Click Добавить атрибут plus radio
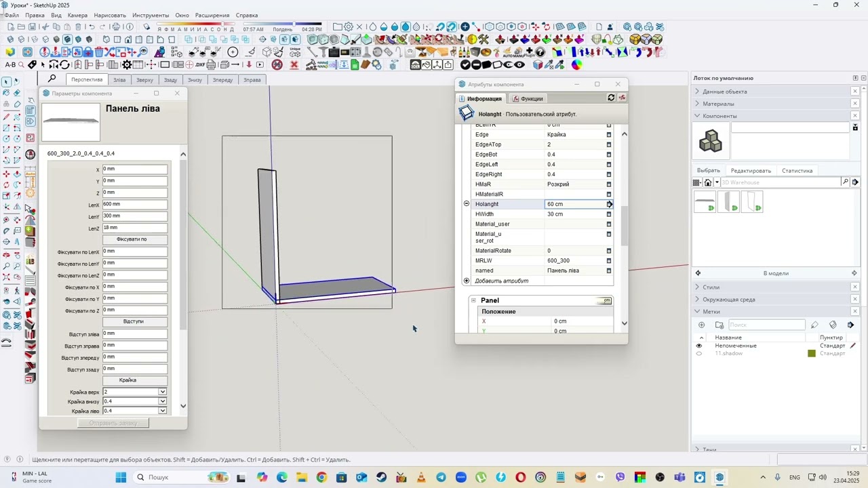 pos(467,281)
